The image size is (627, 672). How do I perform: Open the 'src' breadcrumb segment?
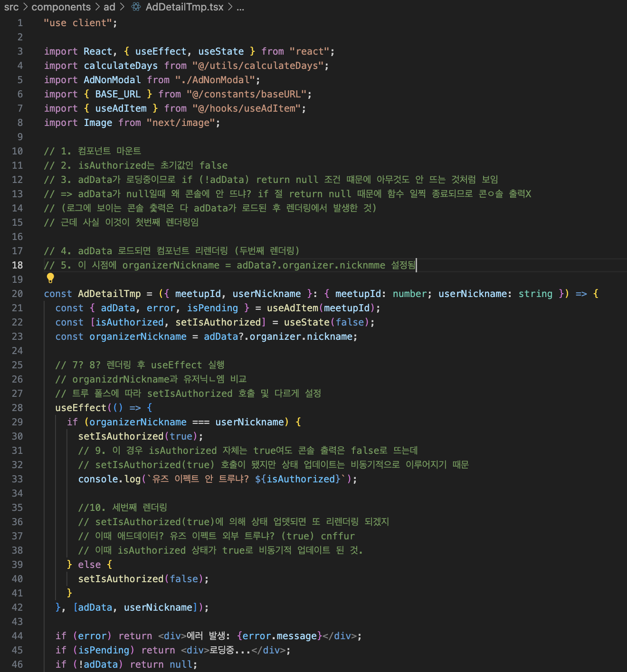11,7
